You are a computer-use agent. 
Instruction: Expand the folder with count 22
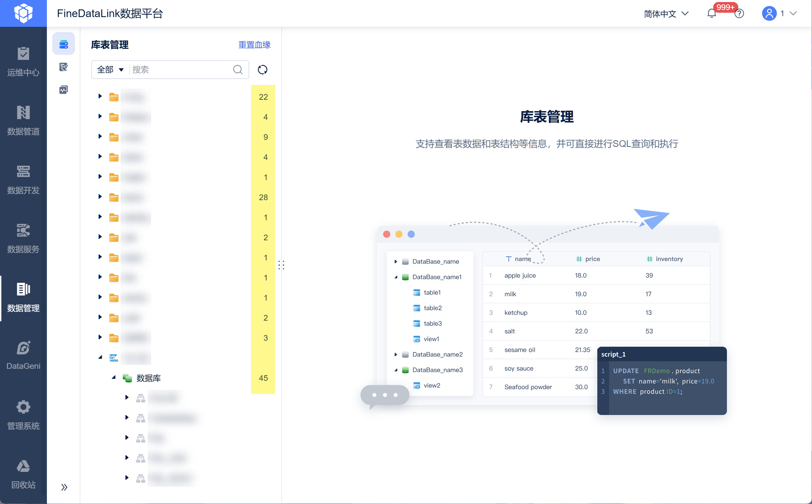[100, 96]
